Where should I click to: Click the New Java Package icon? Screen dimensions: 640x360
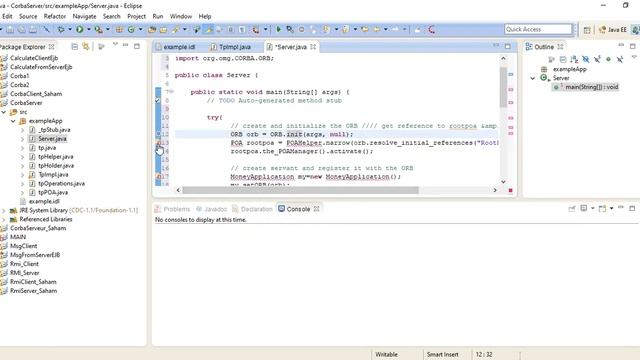tap(119, 29)
